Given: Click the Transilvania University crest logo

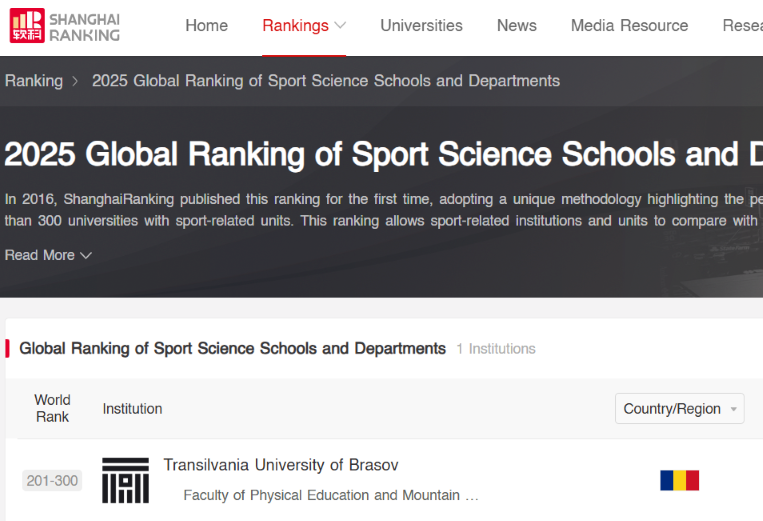Looking at the screenshot, I should tap(126, 480).
